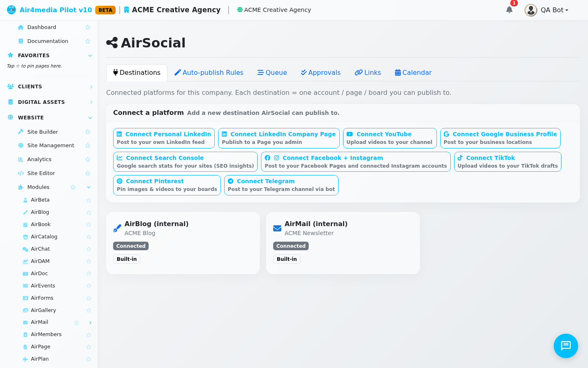Pin Site Management with its star
Image resolution: width=588 pixels, height=368 pixels.
pyautogui.click(x=88, y=146)
